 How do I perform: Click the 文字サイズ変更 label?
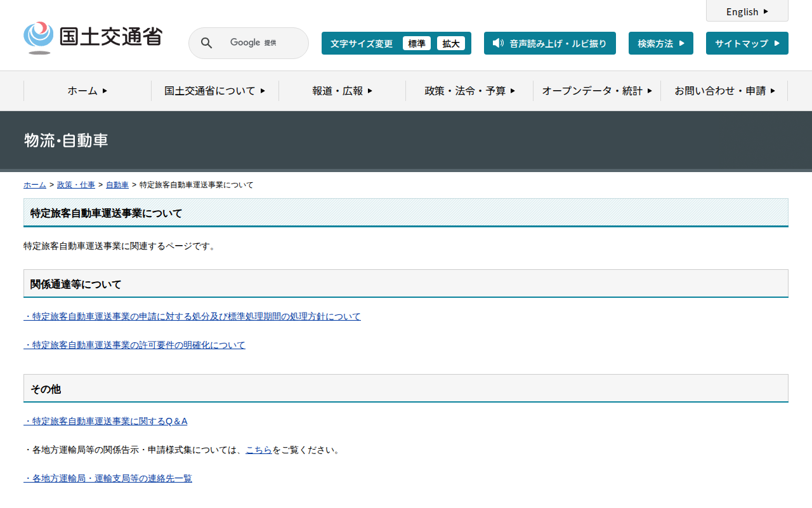[362, 43]
